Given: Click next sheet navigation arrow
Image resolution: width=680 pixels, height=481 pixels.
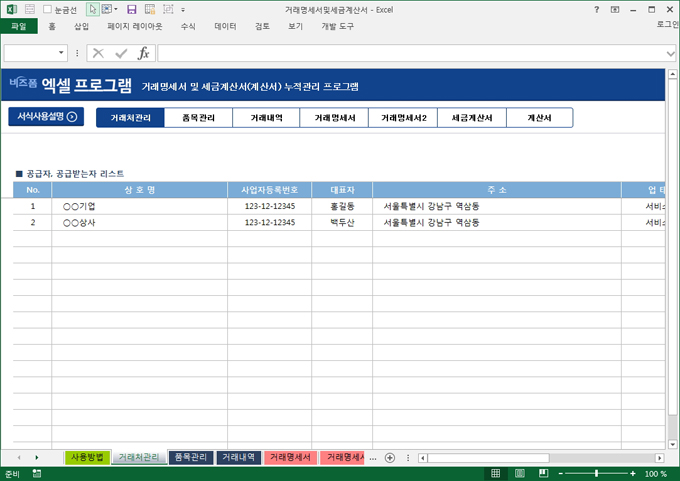Looking at the screenshot, I should (x=36, y=458).
